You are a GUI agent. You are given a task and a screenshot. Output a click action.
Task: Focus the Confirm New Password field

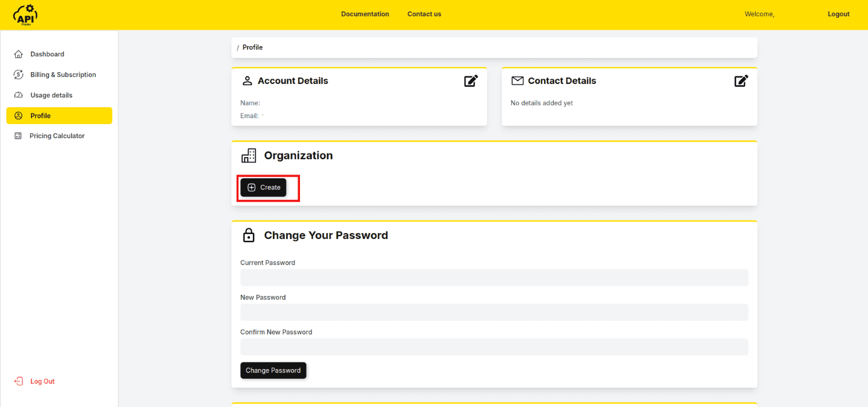[494, 347]
